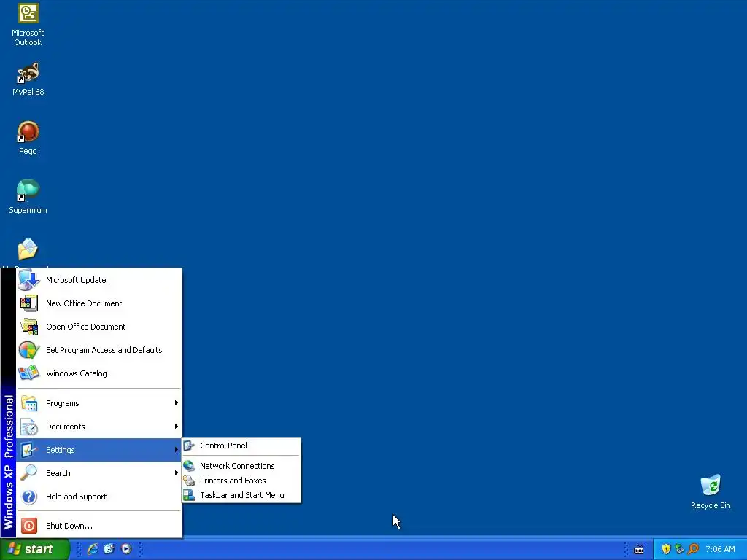Click the Documents submenu arrow

pos(177,427)
